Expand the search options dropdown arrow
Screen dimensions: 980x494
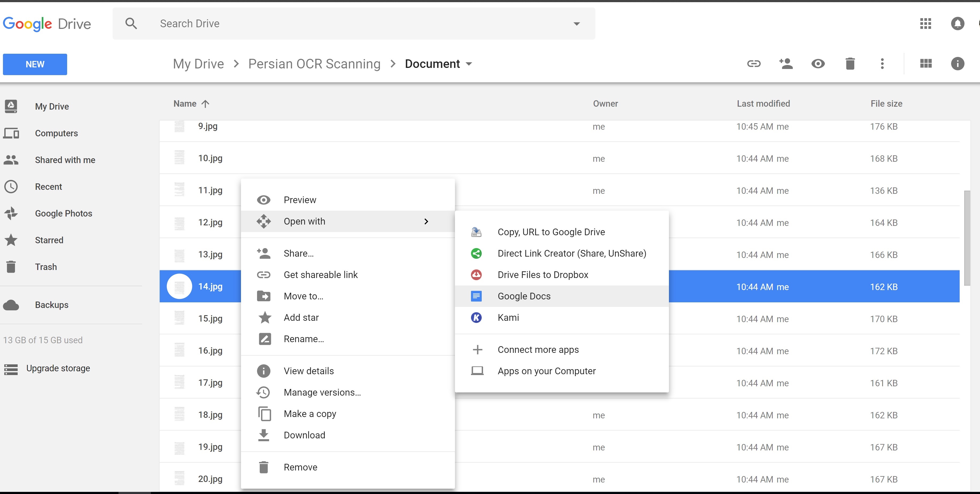click(x=577, y=24)
